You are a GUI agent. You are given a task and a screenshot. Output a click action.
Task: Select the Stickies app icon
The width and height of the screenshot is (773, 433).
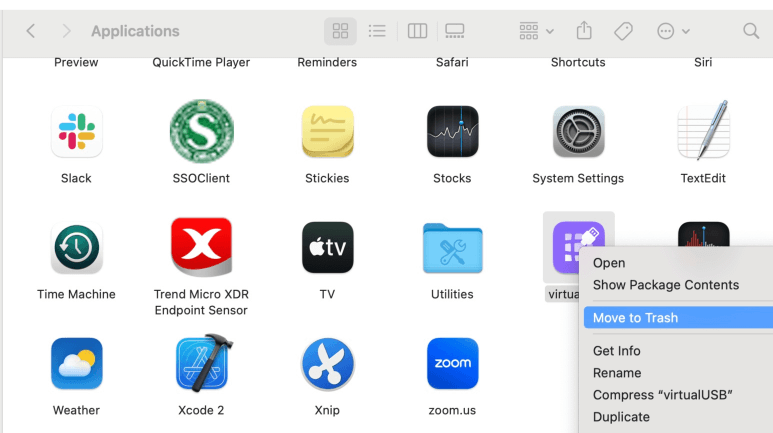click(x=327, y=132)
